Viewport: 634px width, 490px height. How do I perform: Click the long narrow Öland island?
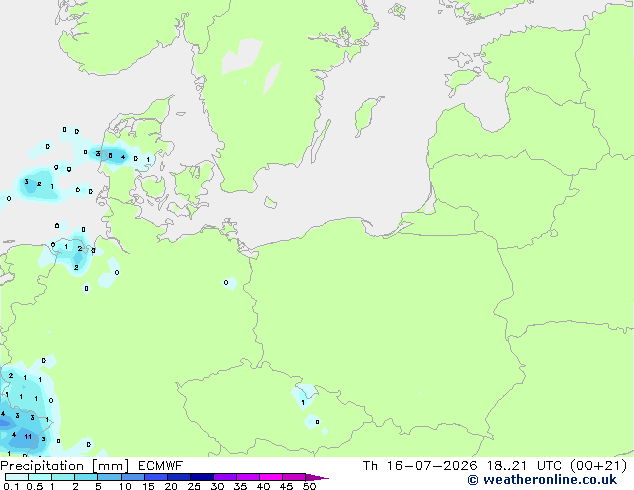click(x=321, y=142)
